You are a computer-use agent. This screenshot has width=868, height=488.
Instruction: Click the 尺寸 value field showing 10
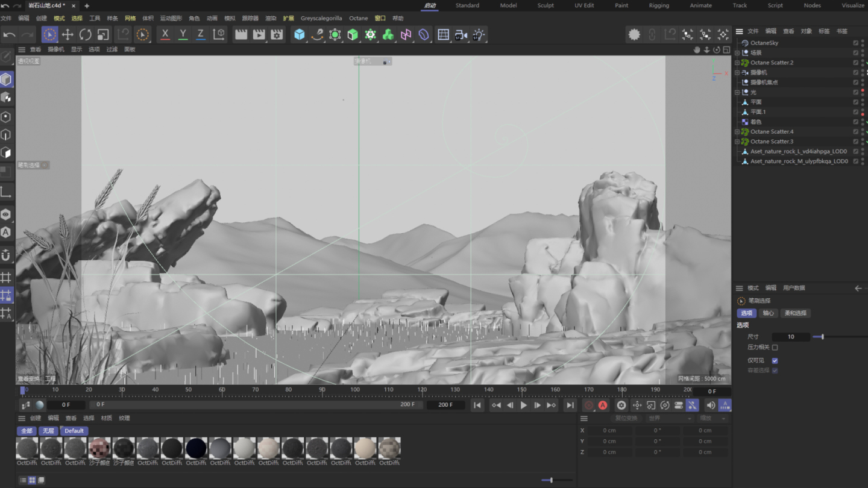click(x=791, y=337)
